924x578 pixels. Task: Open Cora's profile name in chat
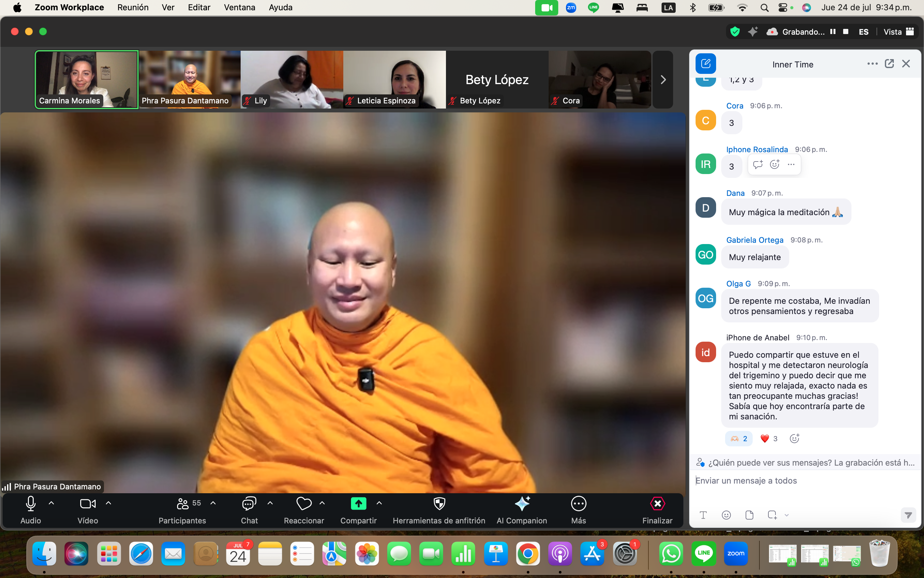(735, 106)
